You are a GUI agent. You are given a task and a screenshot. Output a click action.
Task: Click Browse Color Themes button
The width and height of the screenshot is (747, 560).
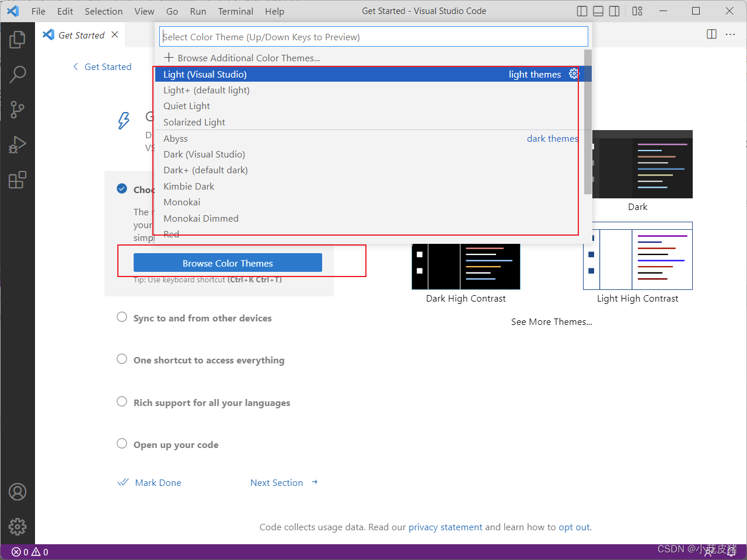click(x=228, y=262)
